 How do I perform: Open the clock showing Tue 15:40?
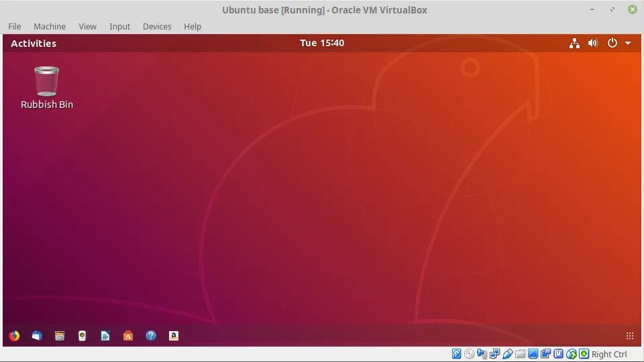[x=322, y=43]
